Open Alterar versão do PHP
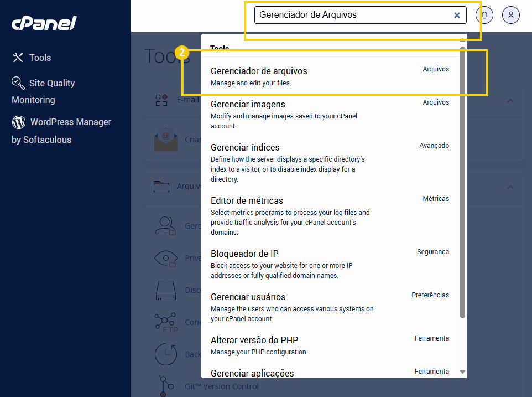532x397 pixels. (x=254, y=339)
